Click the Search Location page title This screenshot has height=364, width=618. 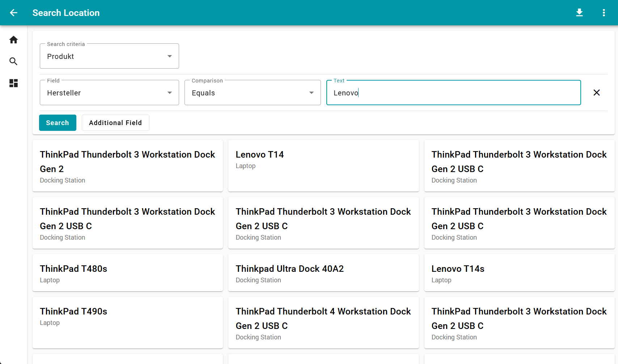coord(66,13)
